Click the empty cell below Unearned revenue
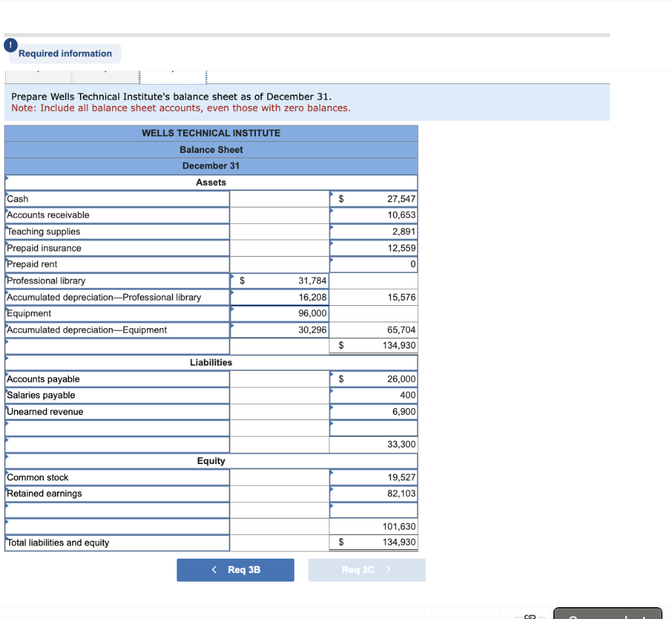 [117, 428]
